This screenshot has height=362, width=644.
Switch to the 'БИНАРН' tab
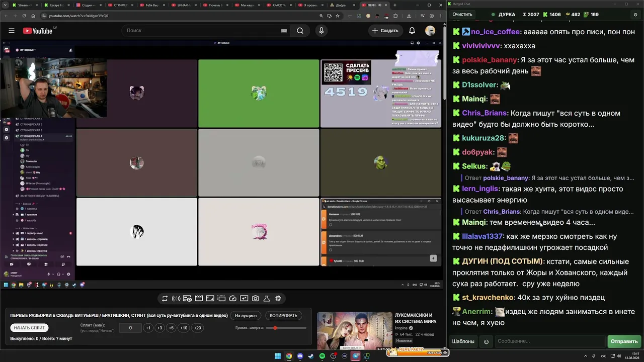click(x=185, y=5)
